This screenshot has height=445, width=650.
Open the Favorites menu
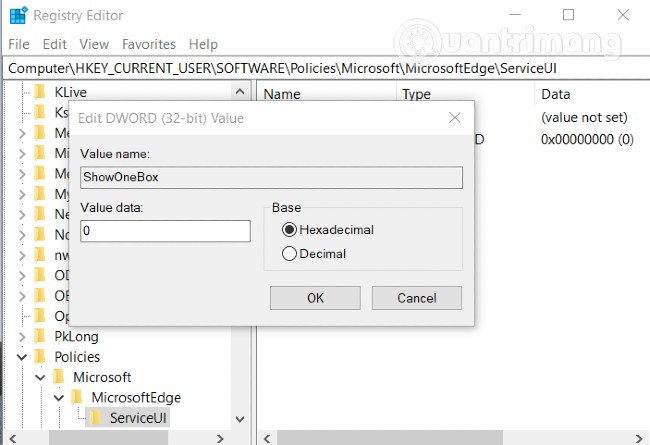[x=149, y=44]
